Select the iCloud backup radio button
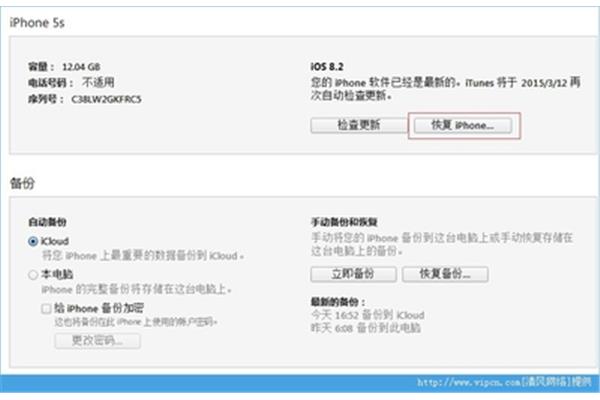The height and width of the screenshot is (400, 600). click(33, 241)
